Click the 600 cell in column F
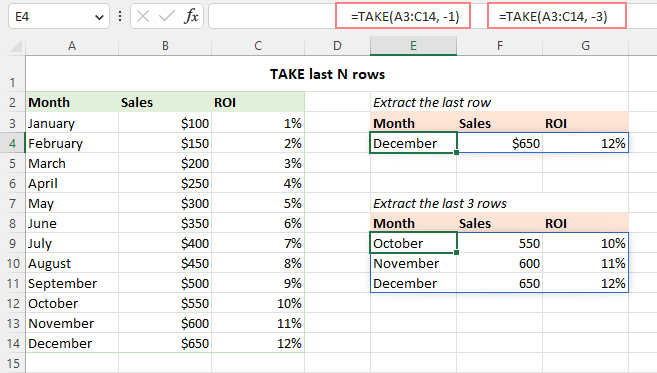 click(x=500, y=264)
